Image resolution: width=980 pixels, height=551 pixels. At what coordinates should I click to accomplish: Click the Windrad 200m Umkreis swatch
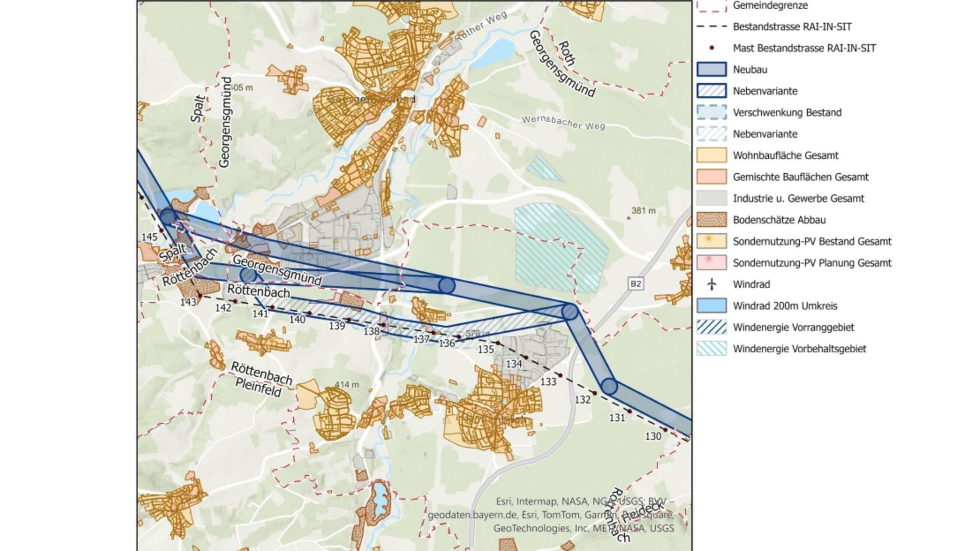coord(711,306)
